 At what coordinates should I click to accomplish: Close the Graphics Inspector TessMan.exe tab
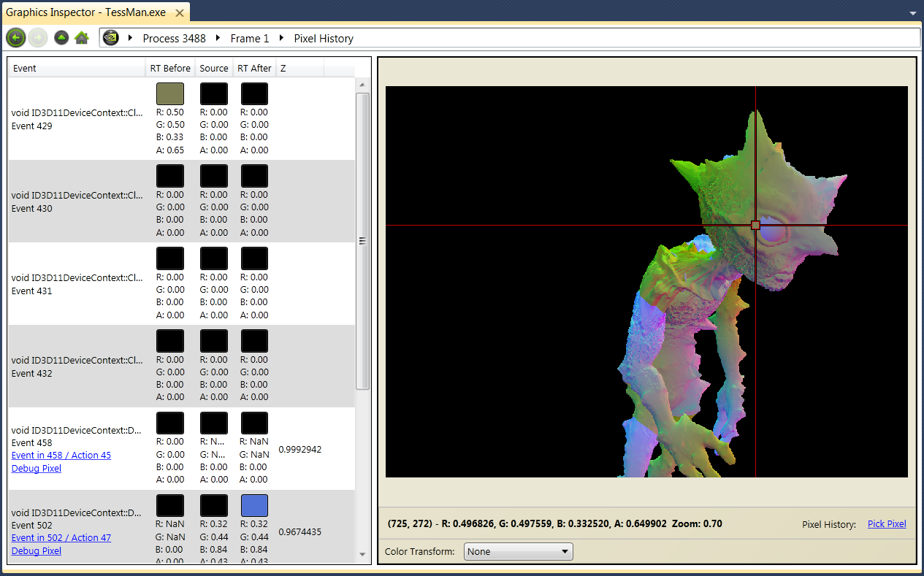click(x=180, y=13)
